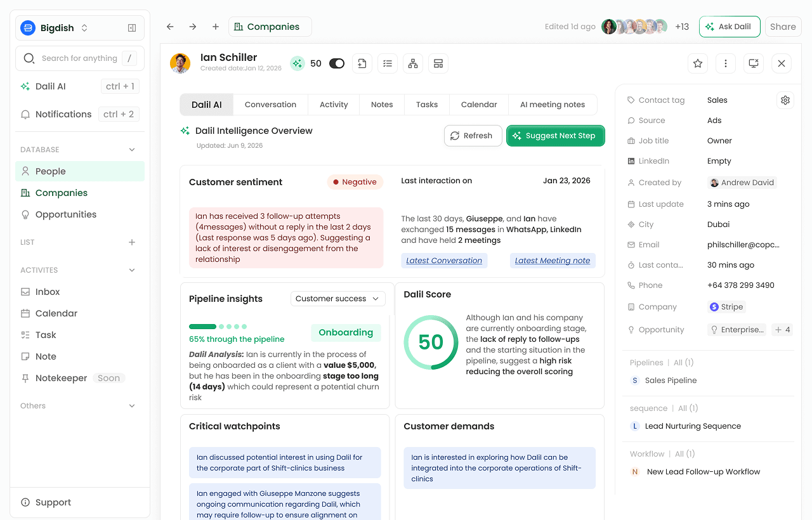Click the export document icon in header
The width and height of the screenshot is (812, 520).
[x=362, y=63]
